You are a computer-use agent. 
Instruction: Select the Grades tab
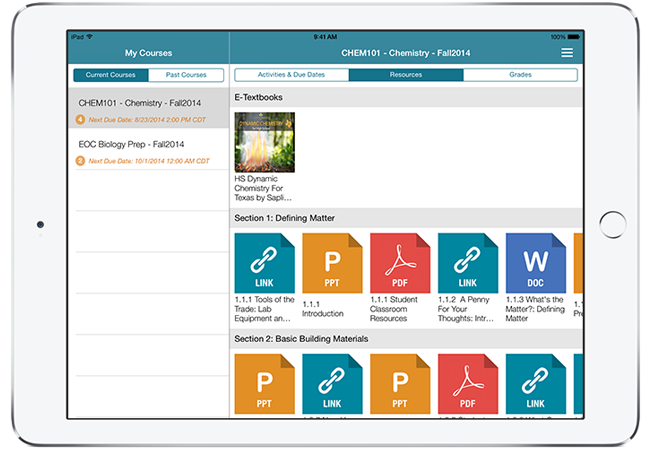(x=520, y=75)
